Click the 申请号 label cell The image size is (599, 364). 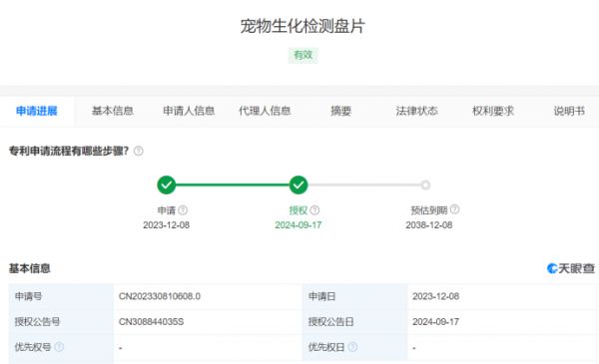pyautogui.click(x=61, y=296)
